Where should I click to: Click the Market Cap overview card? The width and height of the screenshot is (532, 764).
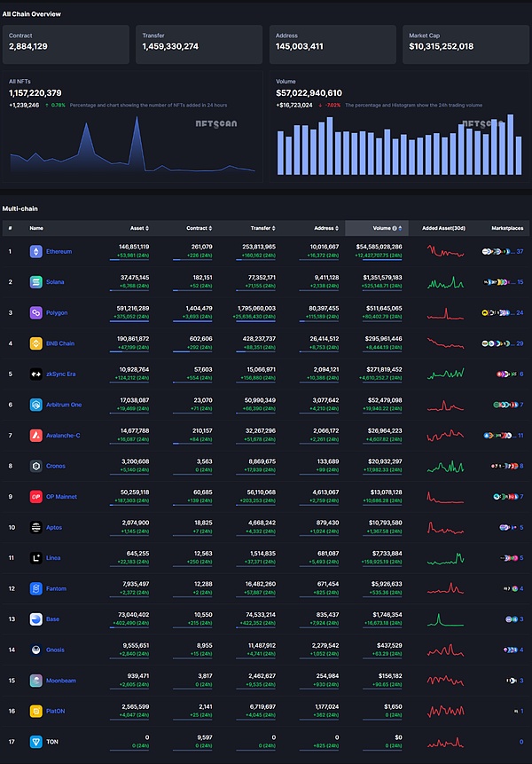click(x=464, y=43)
